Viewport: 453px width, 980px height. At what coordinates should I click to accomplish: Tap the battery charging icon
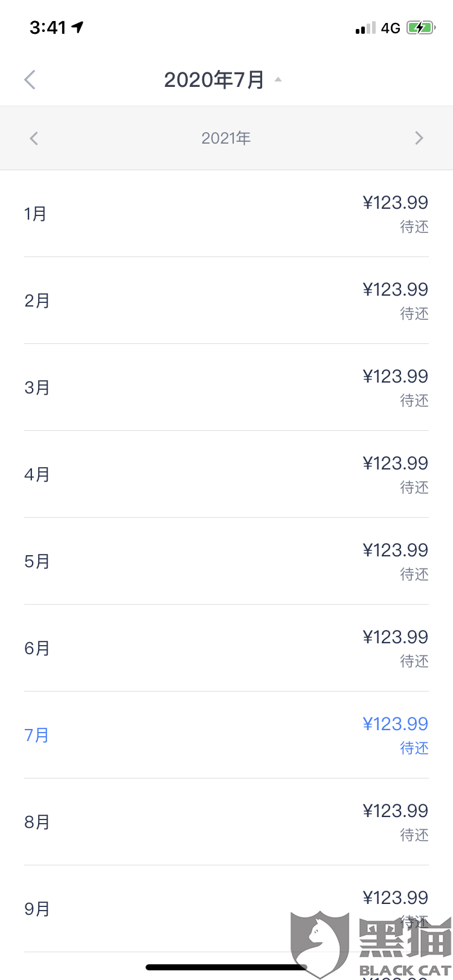420,28
